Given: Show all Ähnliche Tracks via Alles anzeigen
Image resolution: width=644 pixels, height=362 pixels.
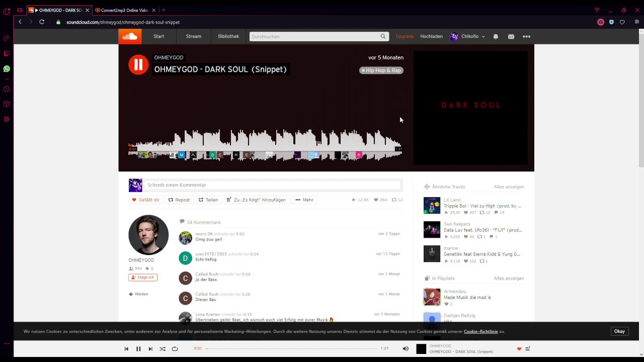Looking at the screenshot, I should click(509, 187).
